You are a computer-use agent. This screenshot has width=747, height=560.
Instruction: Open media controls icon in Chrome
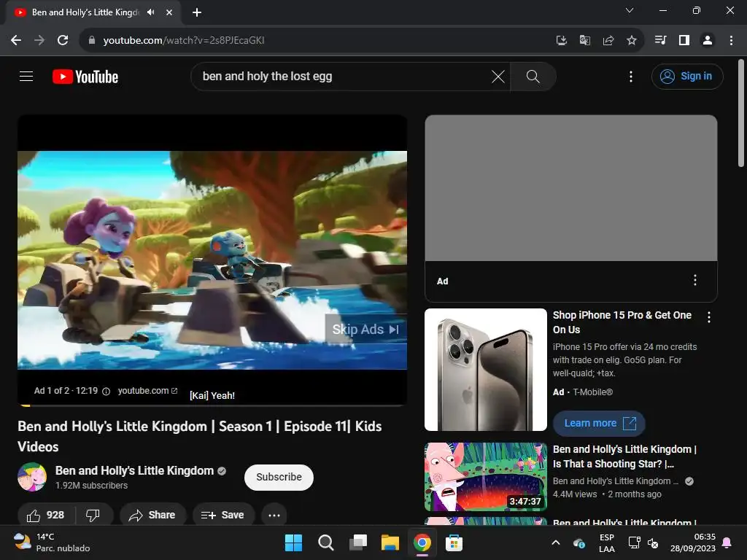pyautogui.click(x=660, y=41)
